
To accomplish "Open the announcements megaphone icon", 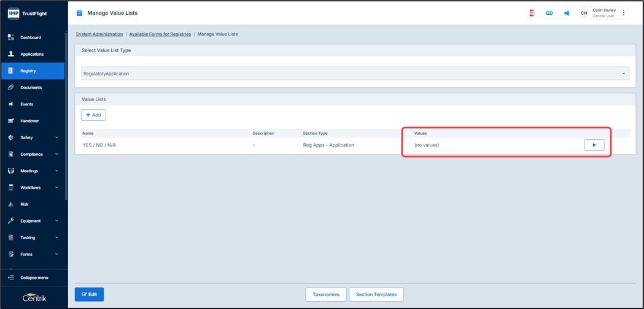I will [566, 13].
